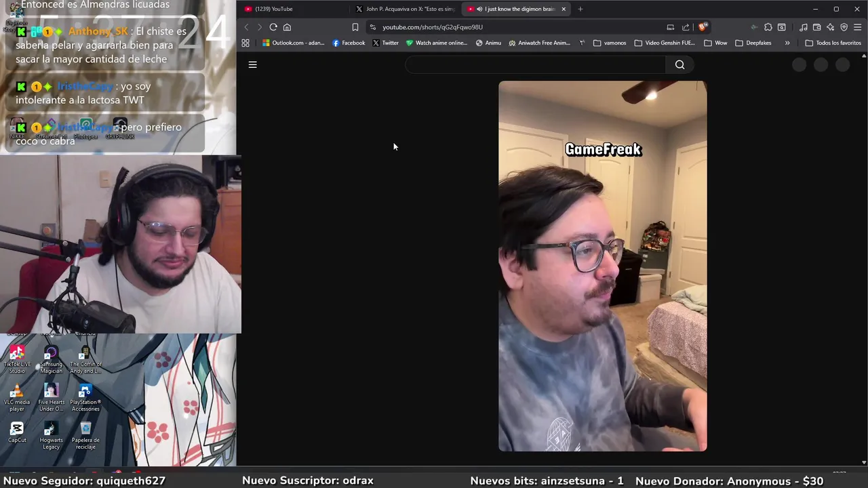Image resolution: width=868 pixels, height=488 pixels.
Task: Click the cast/media icon in address bar
Action: (671, 27)
